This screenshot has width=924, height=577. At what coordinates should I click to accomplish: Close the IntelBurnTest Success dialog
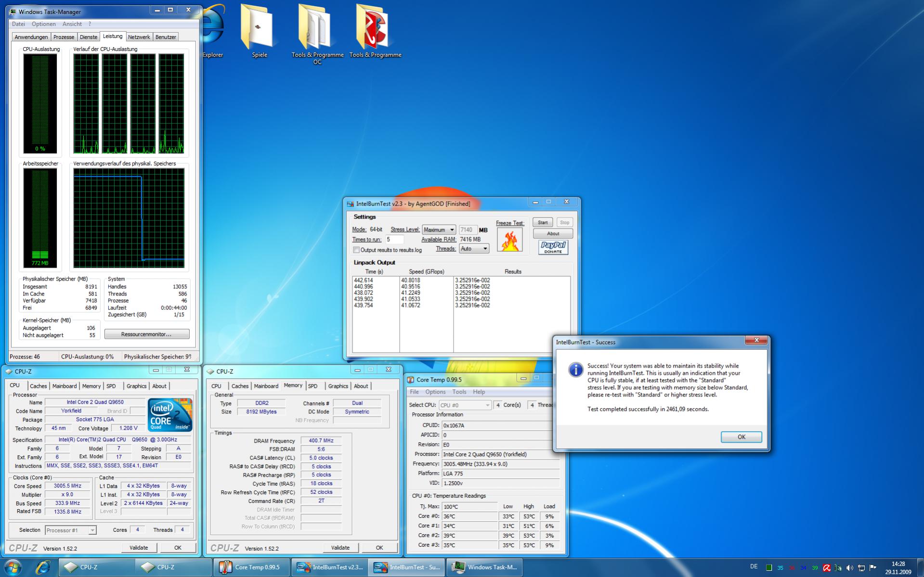(756, 340)
